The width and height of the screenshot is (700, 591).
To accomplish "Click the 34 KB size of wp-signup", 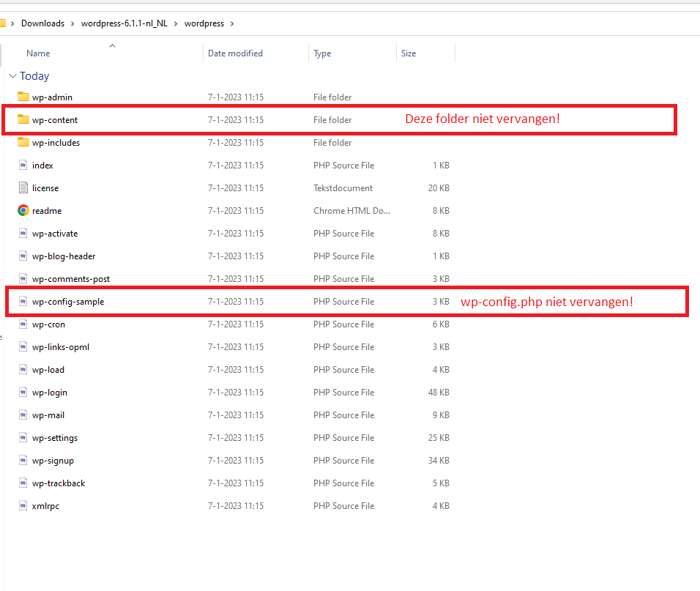I will 439,461.
